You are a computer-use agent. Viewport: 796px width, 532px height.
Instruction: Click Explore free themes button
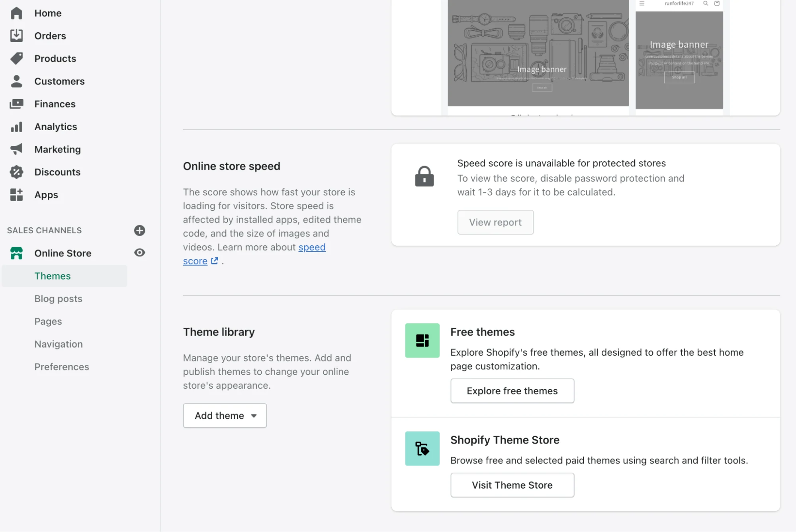point(512,391)
